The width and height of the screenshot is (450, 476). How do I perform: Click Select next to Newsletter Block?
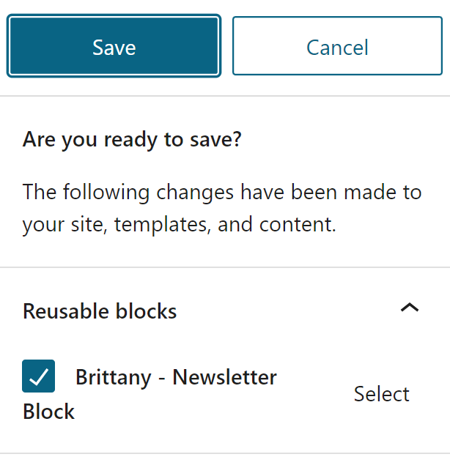381,394
